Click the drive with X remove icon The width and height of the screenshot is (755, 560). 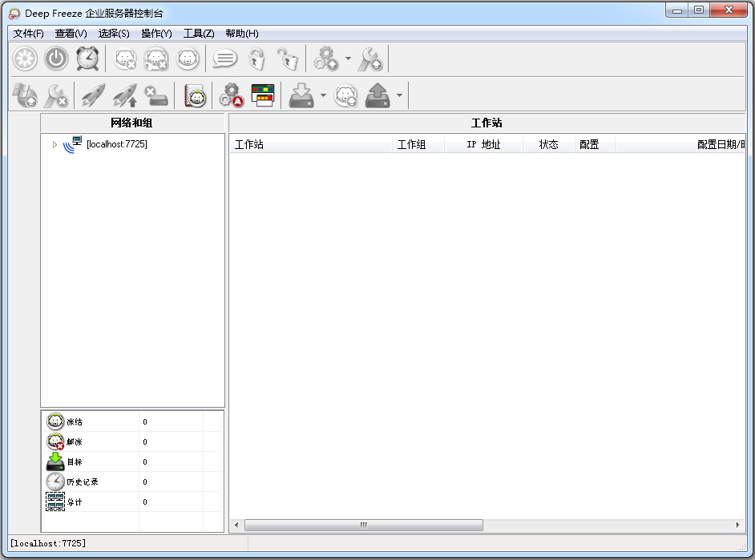156,95
